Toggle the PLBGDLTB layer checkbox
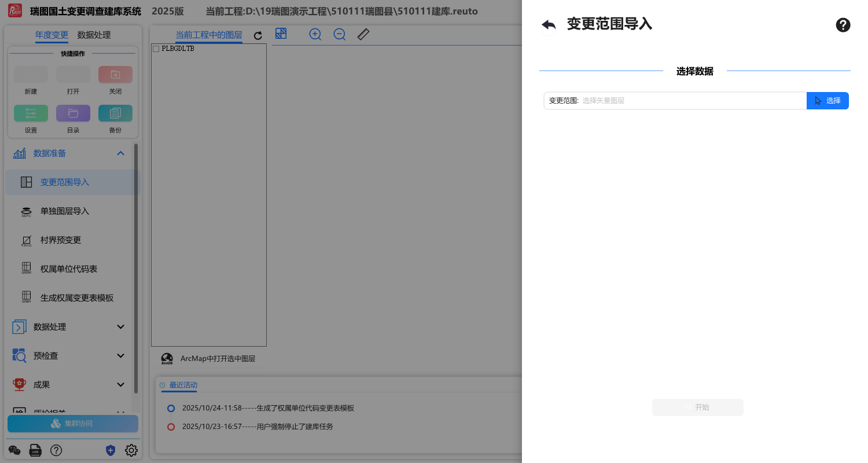This screenshot has height=463, width=868. [156, 49]
